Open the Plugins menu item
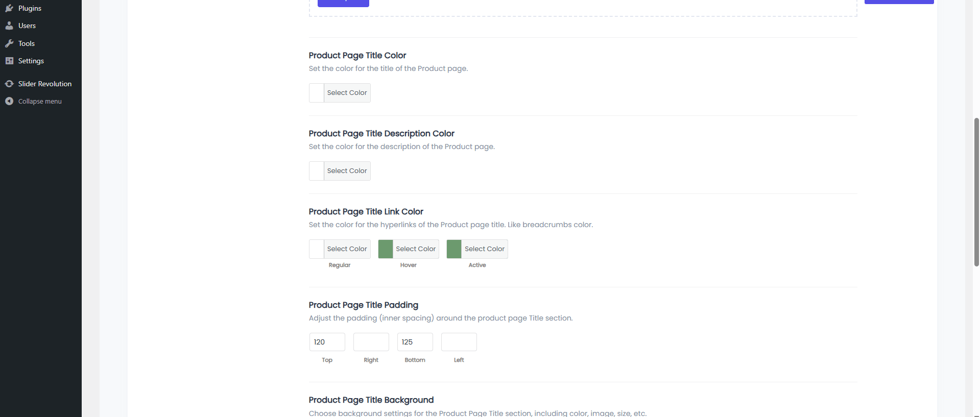 pyautogui.click(x=30, y=8)
